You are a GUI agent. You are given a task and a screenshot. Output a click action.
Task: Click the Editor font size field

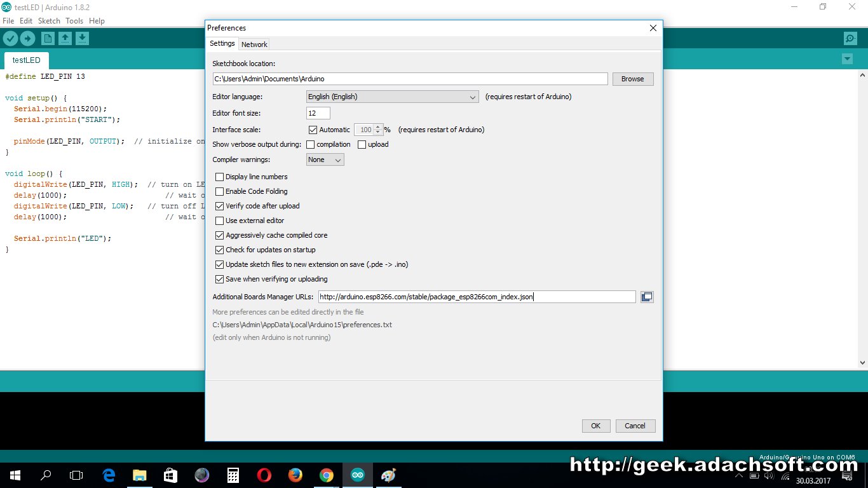pyautogui.click(x=318, y=113)
